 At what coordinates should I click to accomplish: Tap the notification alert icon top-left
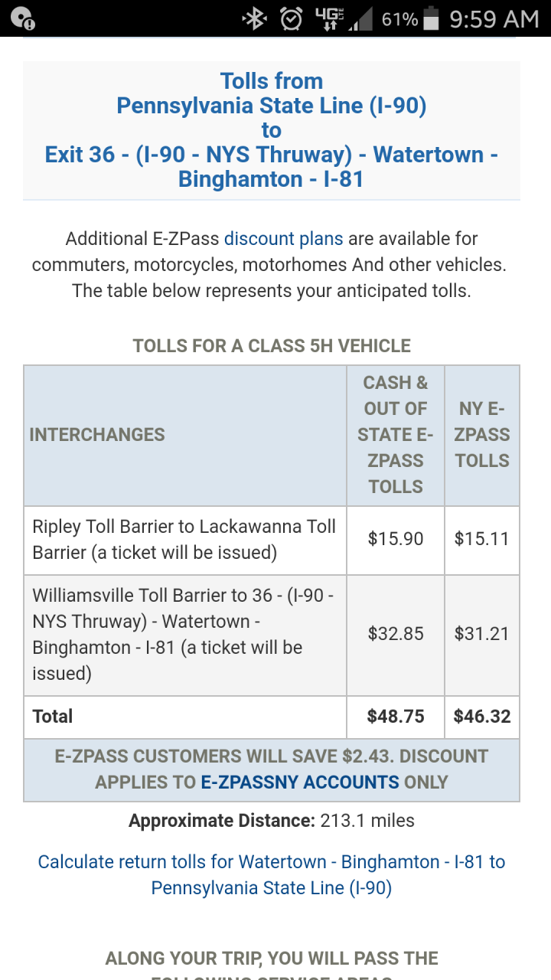pos(23,18)
